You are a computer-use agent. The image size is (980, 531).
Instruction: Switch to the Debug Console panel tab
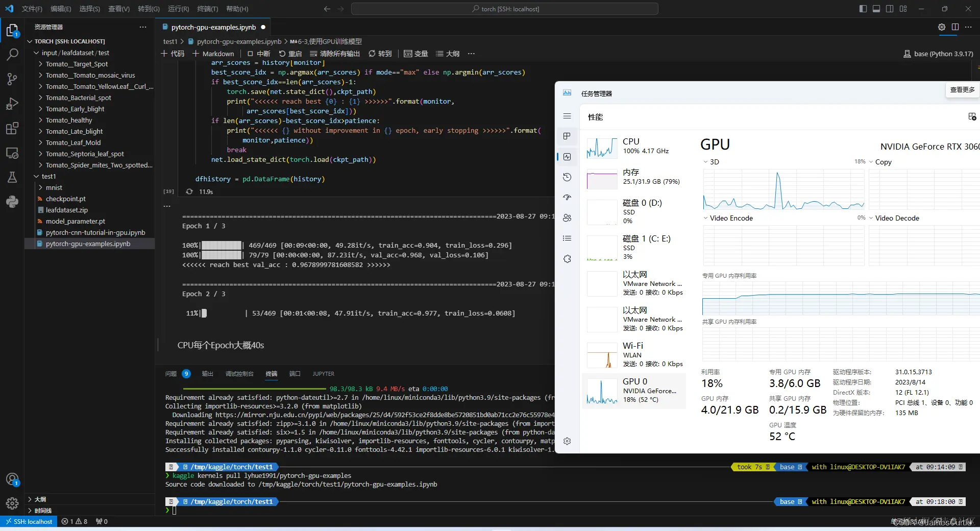click(x=239, y=374)
